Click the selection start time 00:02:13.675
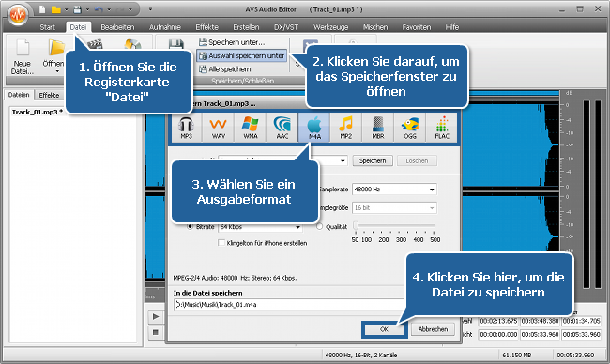The width and height of the screenshot is (610, 364). [x=498, y=321]
